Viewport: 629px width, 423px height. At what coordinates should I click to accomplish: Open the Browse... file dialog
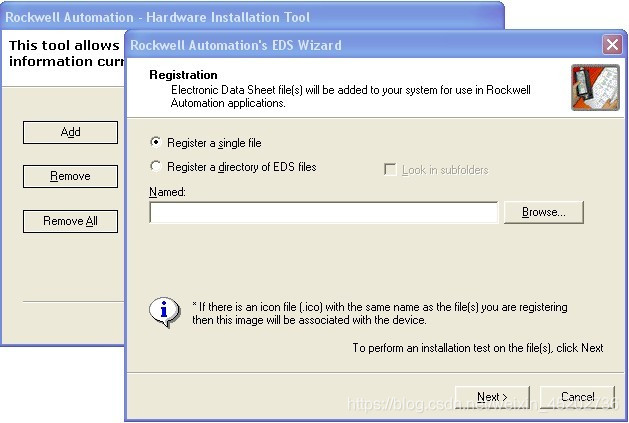click(544, 212)
